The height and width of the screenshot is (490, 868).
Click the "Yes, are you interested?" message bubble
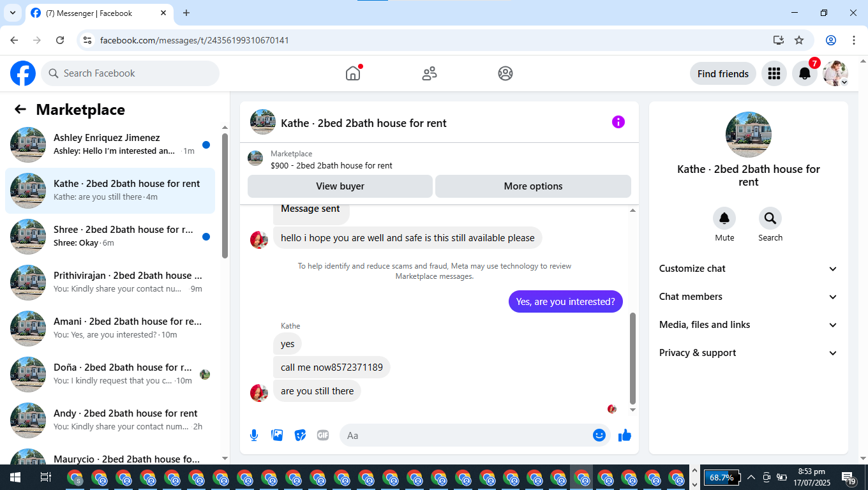click(565, 302)
